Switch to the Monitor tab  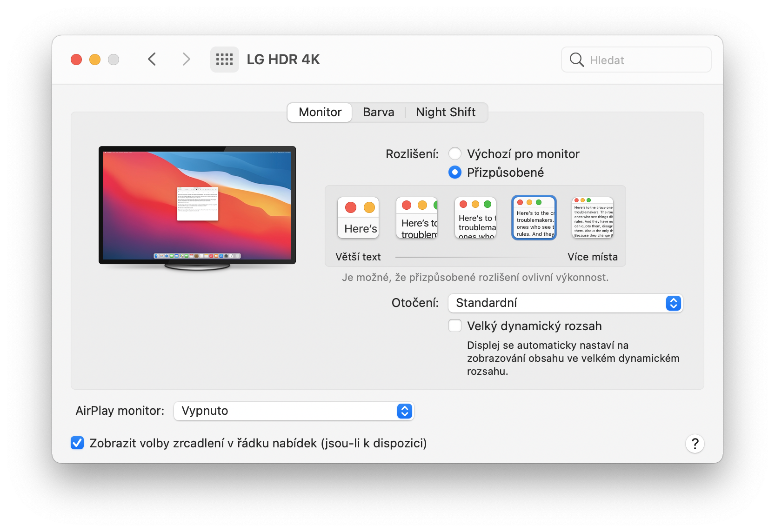[320, 113]
